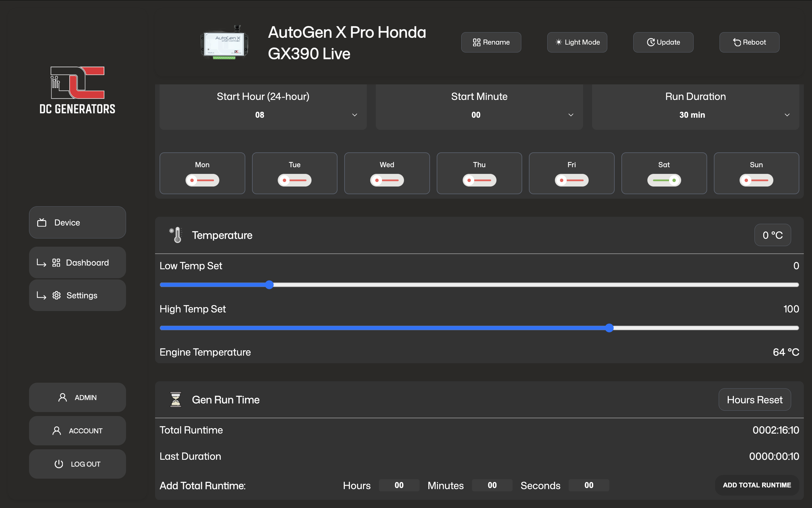
Task: Open the Run Duration dropdown
Action: point(696,115)
